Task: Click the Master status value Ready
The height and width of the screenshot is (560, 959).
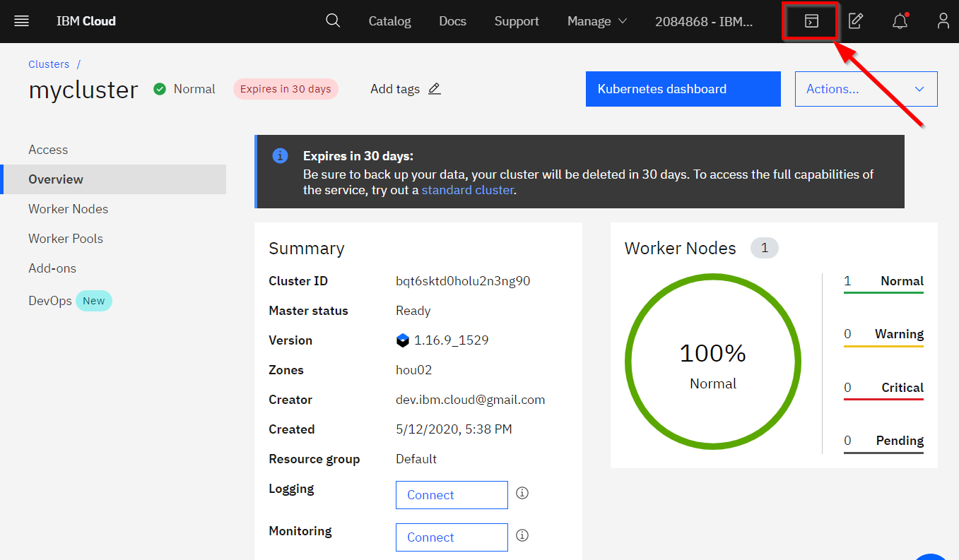Action: coord(413,311)
